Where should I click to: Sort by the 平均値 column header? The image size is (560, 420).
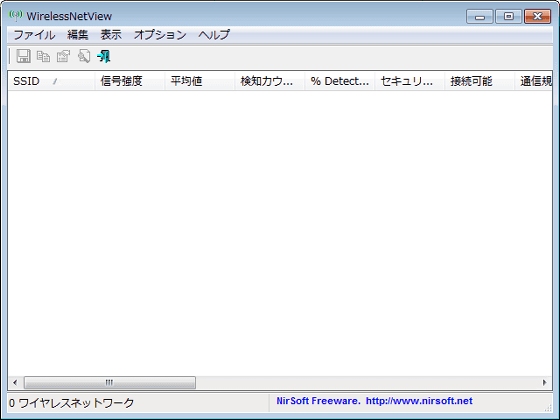point(200,81)
